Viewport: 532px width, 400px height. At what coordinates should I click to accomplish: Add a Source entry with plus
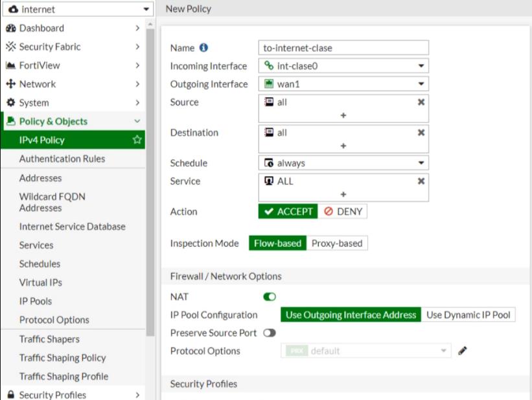[x=343, y=116]
